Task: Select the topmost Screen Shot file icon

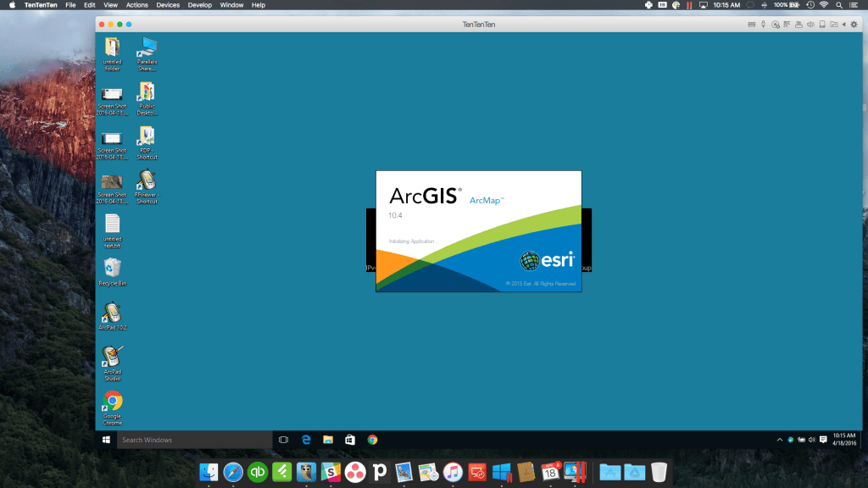Action: click(113, 102)
